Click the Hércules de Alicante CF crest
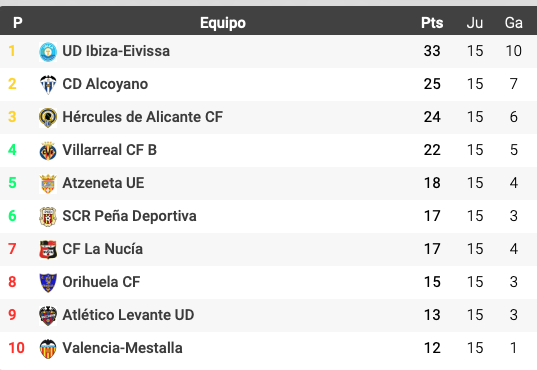The image size is (537, 370). coord(48,117)
